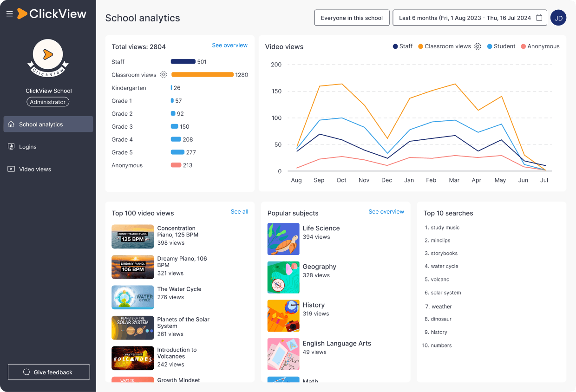The width and height of the screenshot is (576, 392).
Task: Click the Give feedback button
Action: pyautogui.click(x=49, y=372)
